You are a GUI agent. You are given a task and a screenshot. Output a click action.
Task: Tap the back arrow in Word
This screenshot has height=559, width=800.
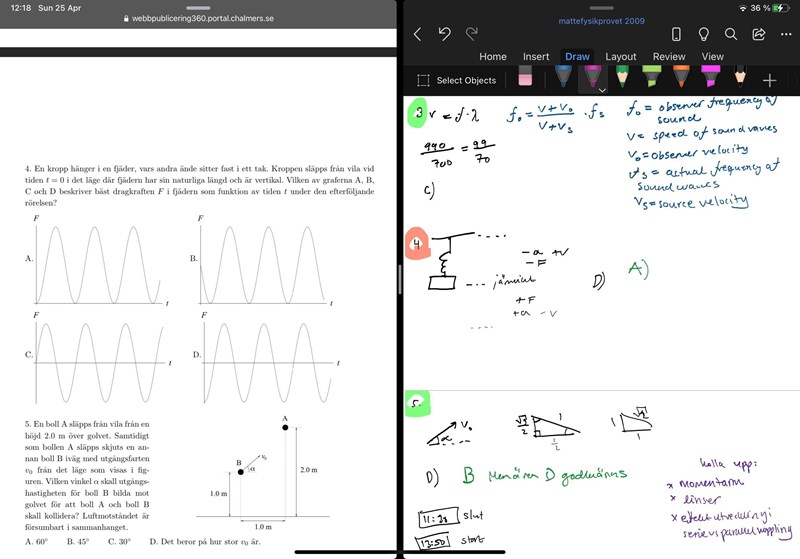(418, 34)
